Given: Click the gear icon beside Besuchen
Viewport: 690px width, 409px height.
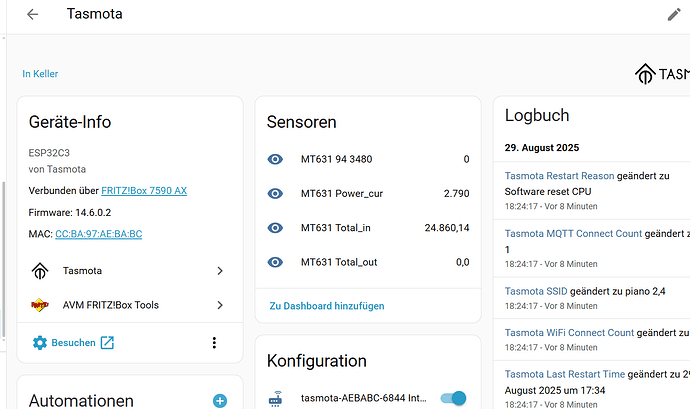Looking at the screenshot, I should coord(40,343).
